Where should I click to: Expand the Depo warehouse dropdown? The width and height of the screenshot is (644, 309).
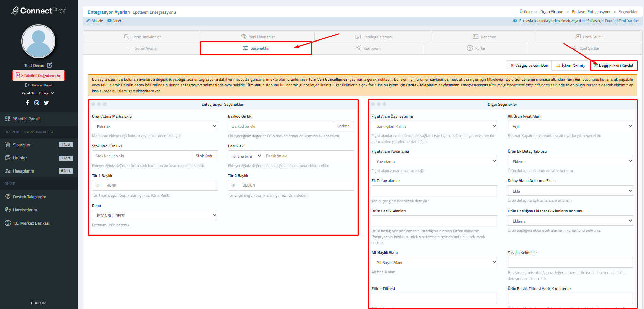[155, 215]
